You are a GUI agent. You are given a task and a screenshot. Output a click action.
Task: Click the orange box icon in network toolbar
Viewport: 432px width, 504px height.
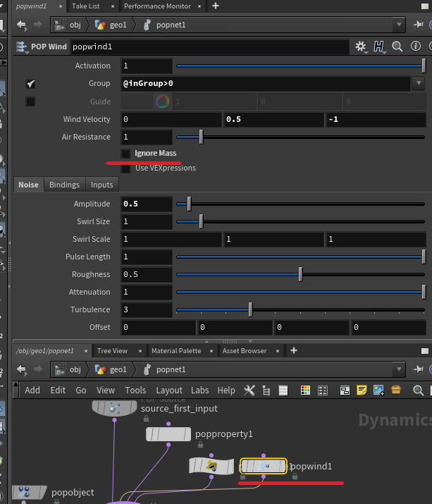tap(396, 391)
